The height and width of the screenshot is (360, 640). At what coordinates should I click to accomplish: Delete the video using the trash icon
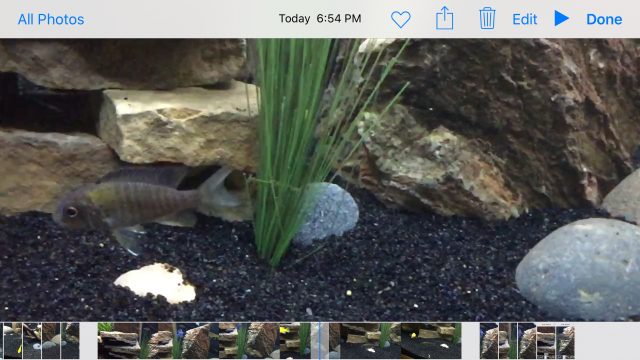[x=487, y=18]
